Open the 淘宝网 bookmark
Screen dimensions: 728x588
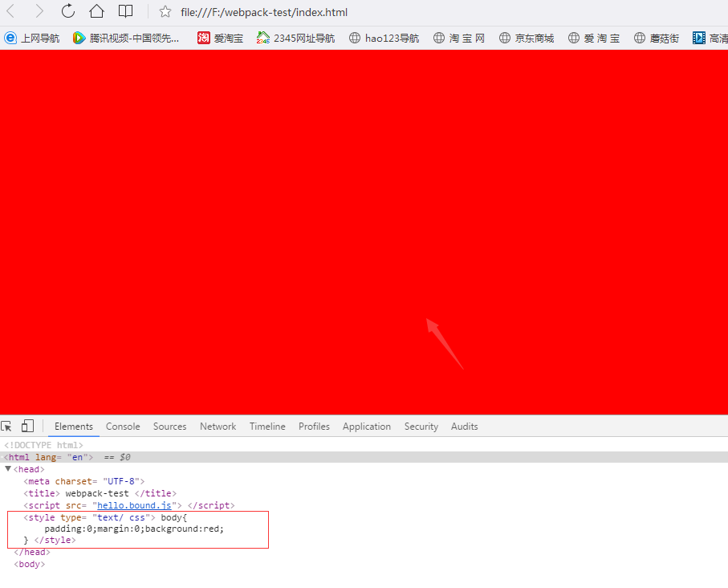(x=459, y=38)
